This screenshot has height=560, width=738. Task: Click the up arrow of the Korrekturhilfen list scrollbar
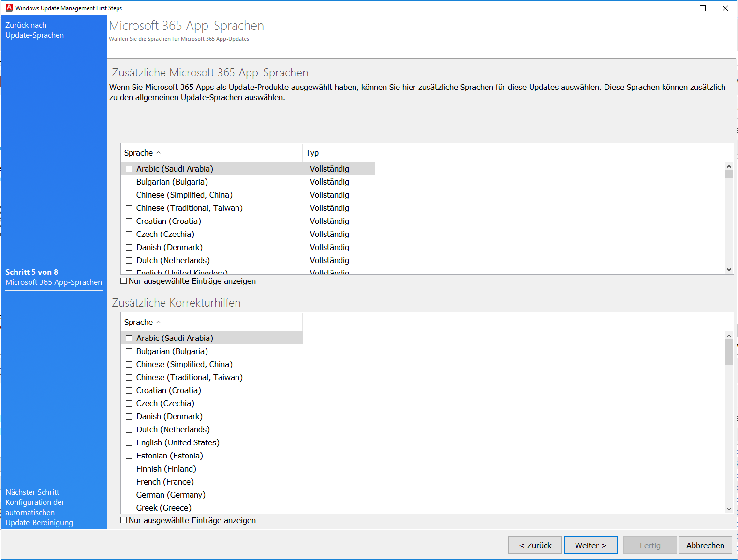729,336
